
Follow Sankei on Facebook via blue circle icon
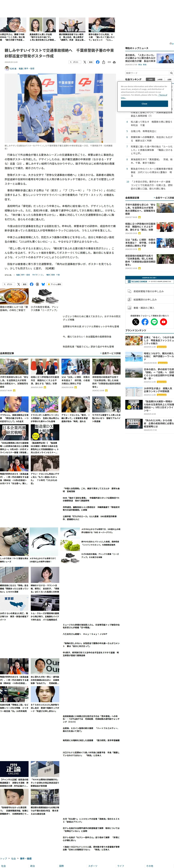[145, 322]
